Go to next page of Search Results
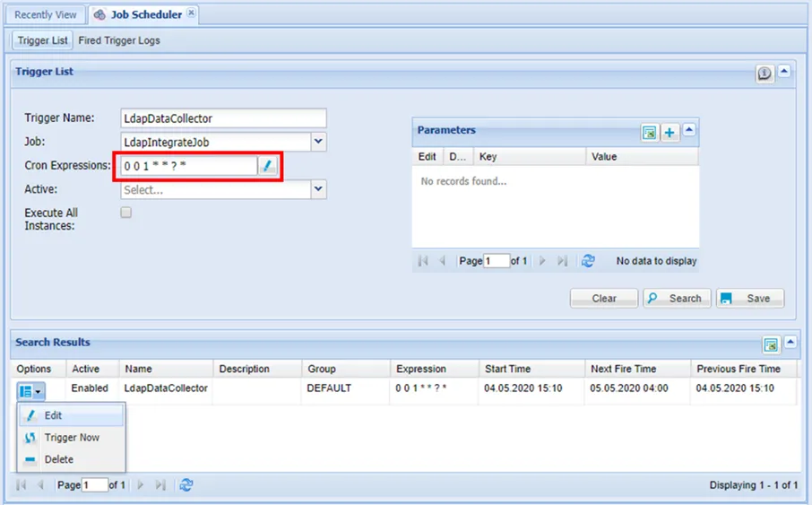This screenshot has height=505, width=812. tap(141, 484)
